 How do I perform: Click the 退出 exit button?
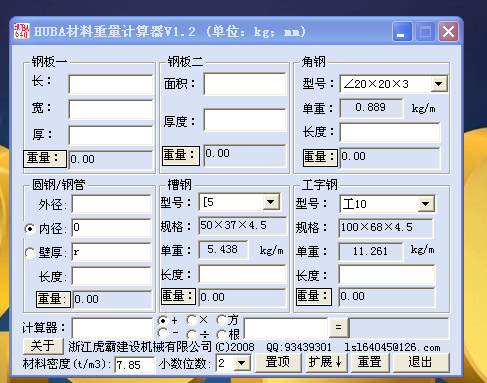tap(421, 362)
